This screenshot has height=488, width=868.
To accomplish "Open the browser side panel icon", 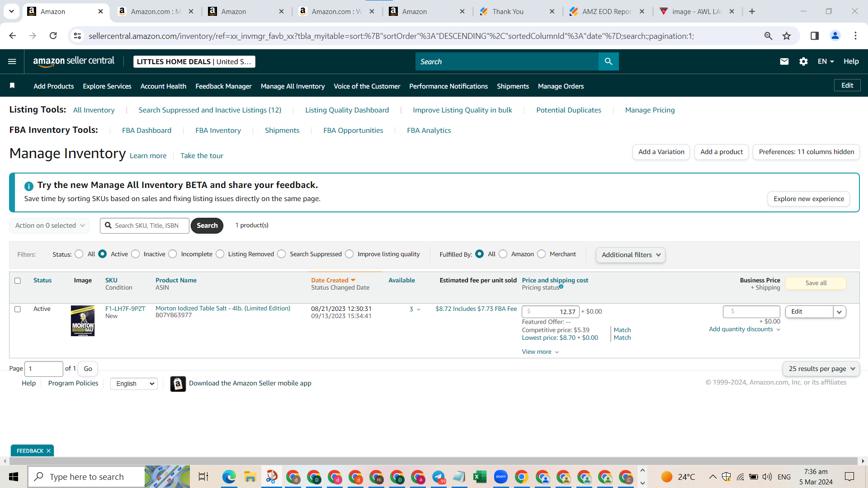I will (815, 36).
